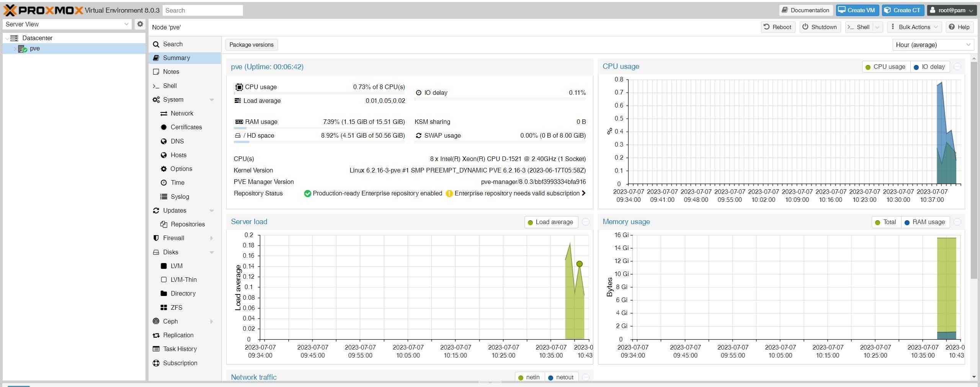Click the pve node server icon
The image size is (980, 387).
pyautogui.click(x=23, y=49)
